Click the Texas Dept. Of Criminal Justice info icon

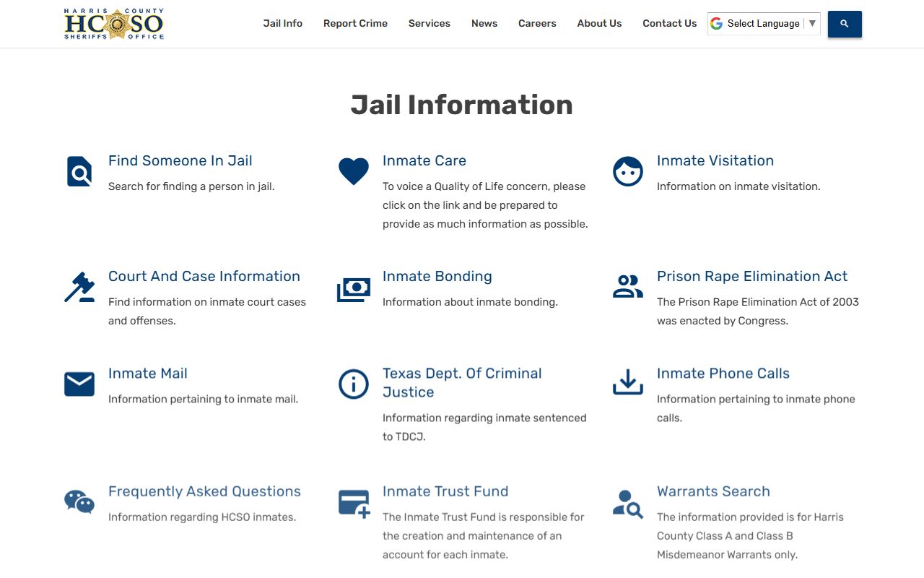(x=354, y=384)
